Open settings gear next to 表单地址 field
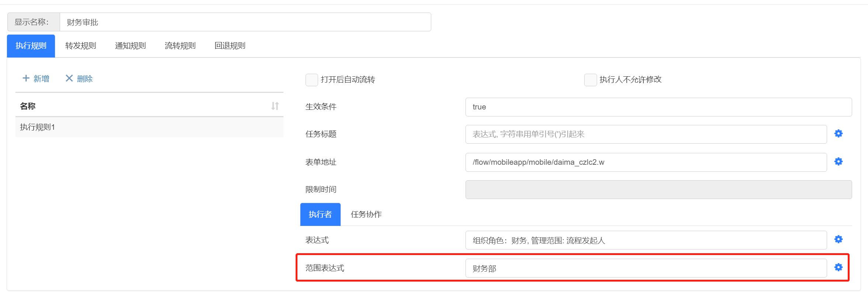Image resolution: width=868 pixels, height=307 pixels. click(838, 161)
